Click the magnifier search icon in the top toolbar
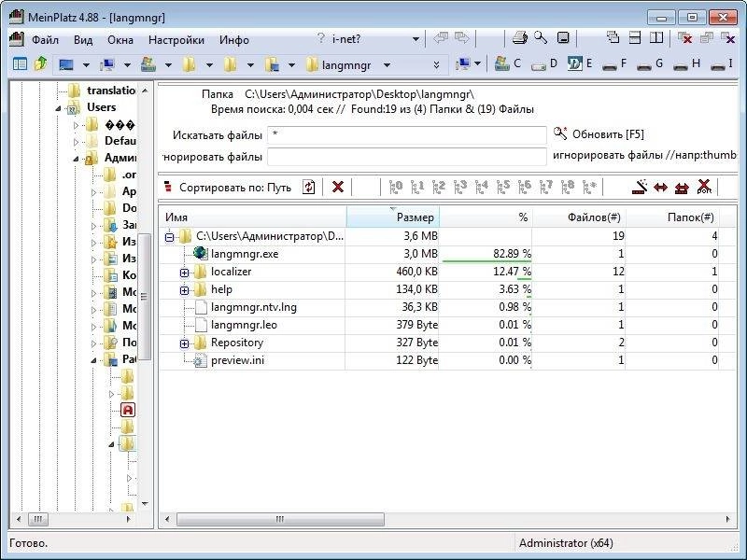Image resolution: width=747 pixels, height=560 pixels. (541, 37)
